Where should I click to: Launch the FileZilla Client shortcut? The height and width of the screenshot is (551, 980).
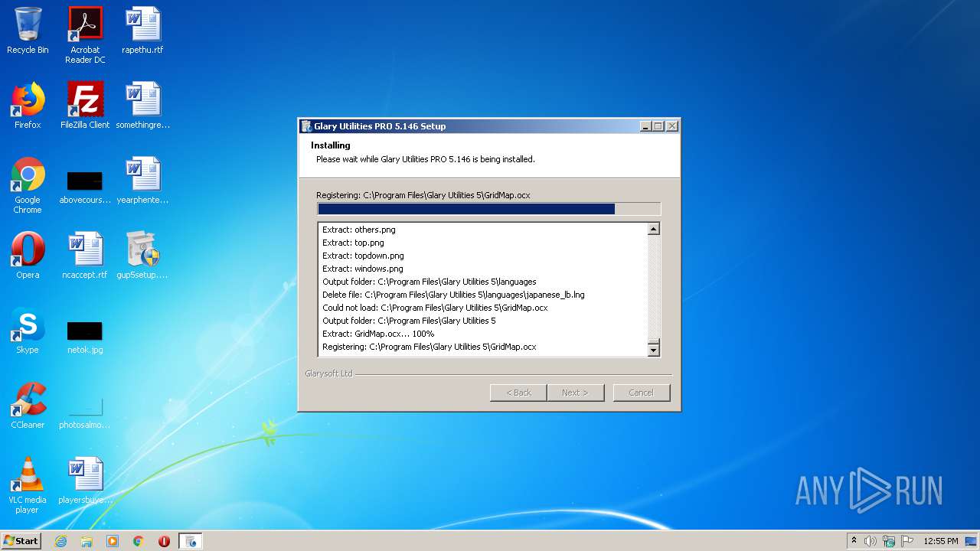point(85,106)
